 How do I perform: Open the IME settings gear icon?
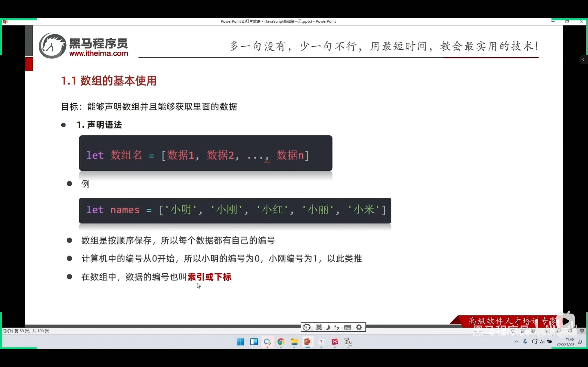pyautogui.click(x=359, y=327)
